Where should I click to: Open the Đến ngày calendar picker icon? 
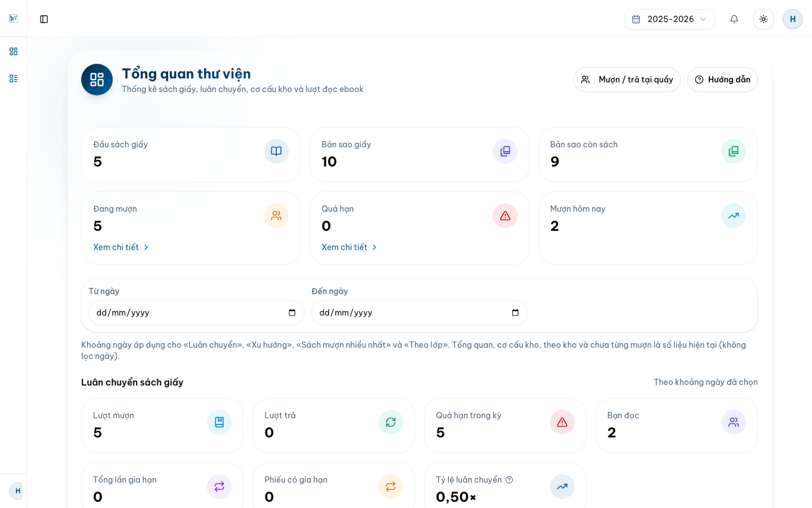pos(515,313)
